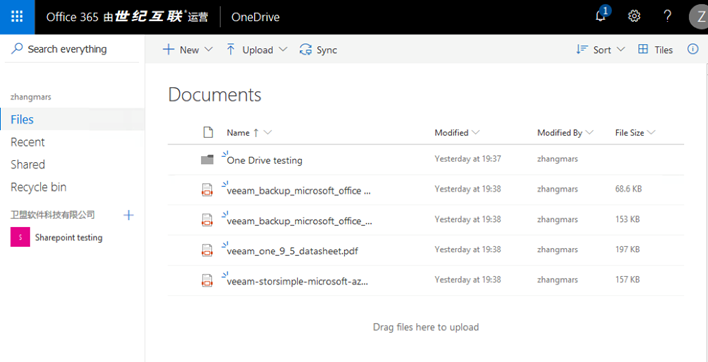Click the file type column icon
The height and width of the screenshot is (362, 708).
[207, 132]
